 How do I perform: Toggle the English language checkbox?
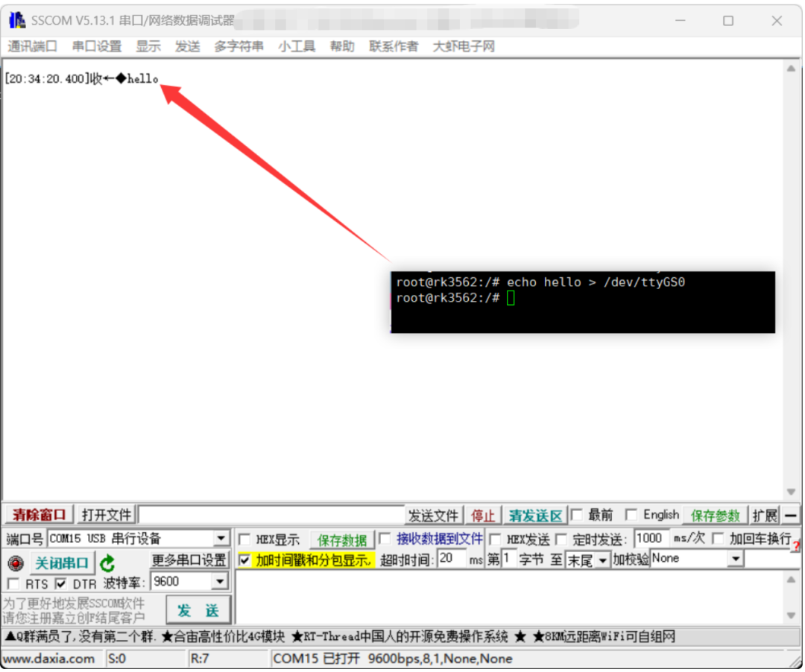(x=632, y=515)
